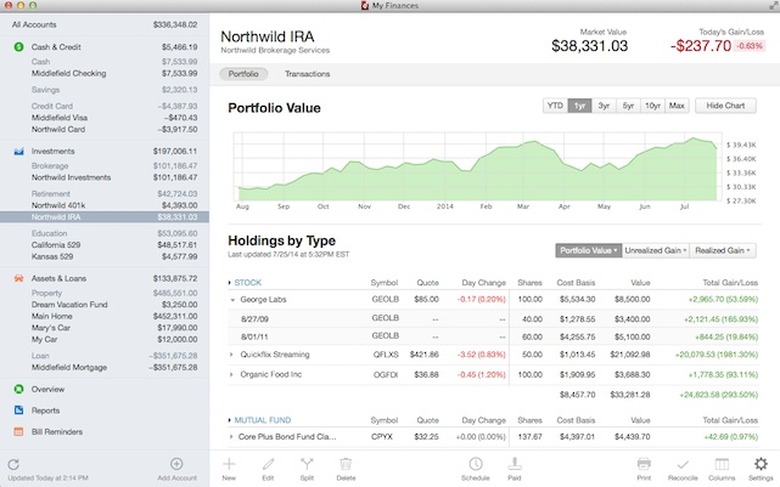Viewport: 780px width, 487px height.
Task: Open Settings gear icon
Action: 760,464
